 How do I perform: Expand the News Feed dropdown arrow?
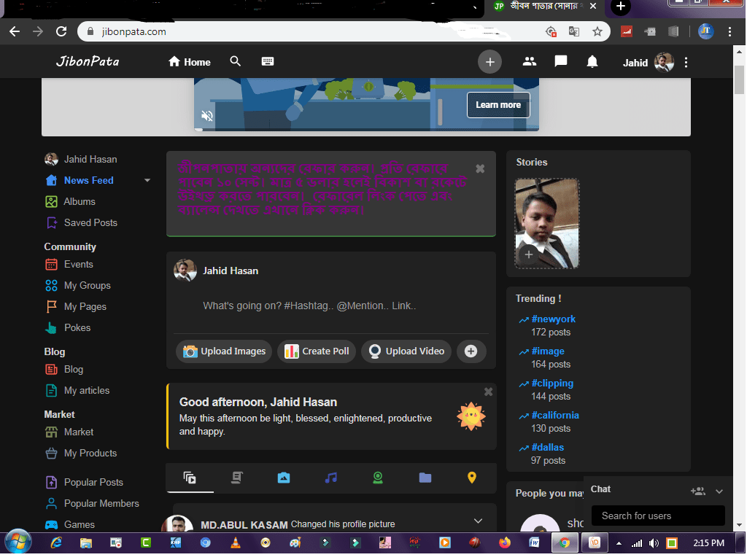point(147,181)
